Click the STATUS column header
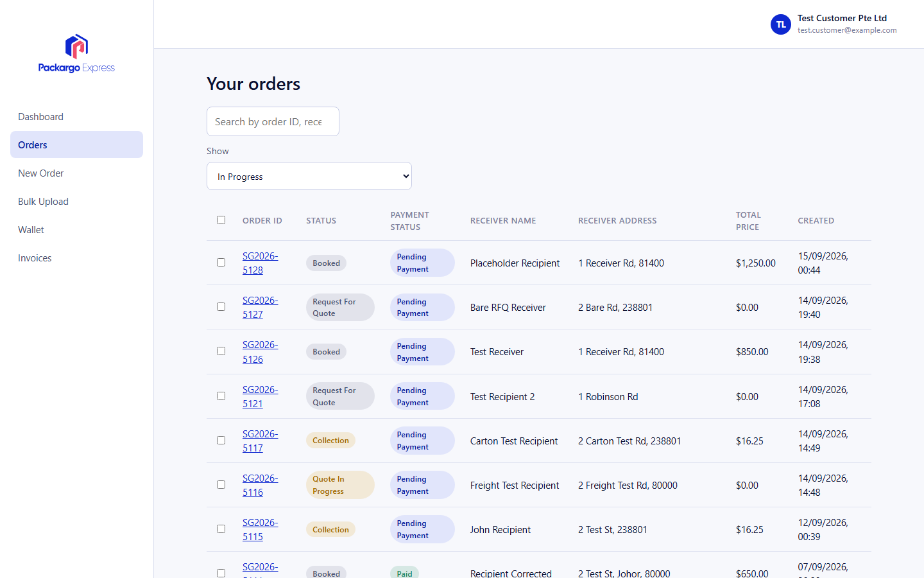Image resolution: width=924 pixels, height=578 pixels. pyautogui.click(x=321, y=220)
